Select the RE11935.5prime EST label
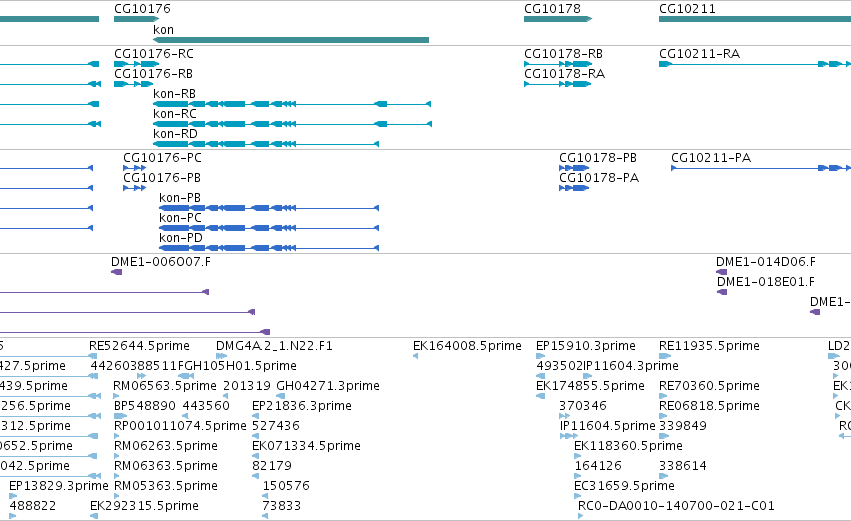851x521 pixels. (709, 346)
